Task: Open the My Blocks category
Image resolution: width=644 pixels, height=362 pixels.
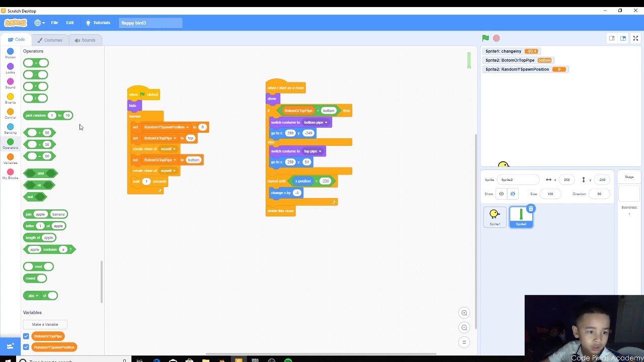Action: (10, 174)
